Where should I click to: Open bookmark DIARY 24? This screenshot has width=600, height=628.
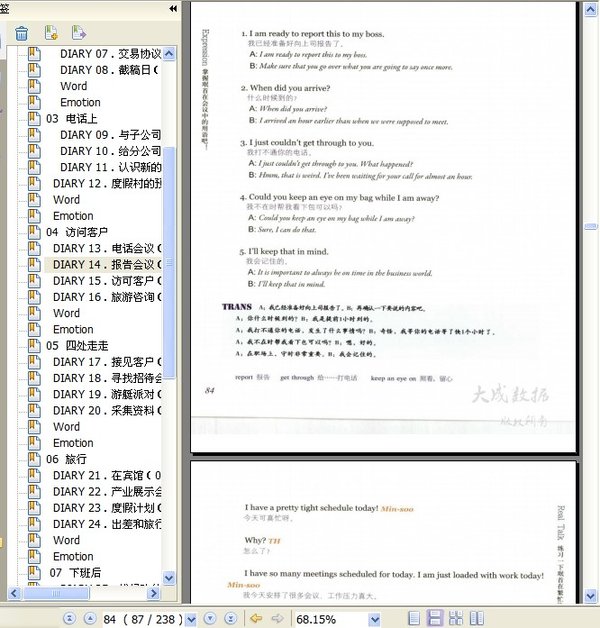107,524
